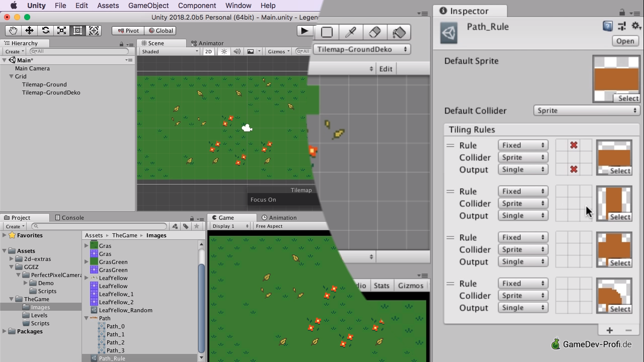Collapse the Grid object in Hierarchy
The height and width of the screenshot is (362, 644).
[x=11, y=76]
